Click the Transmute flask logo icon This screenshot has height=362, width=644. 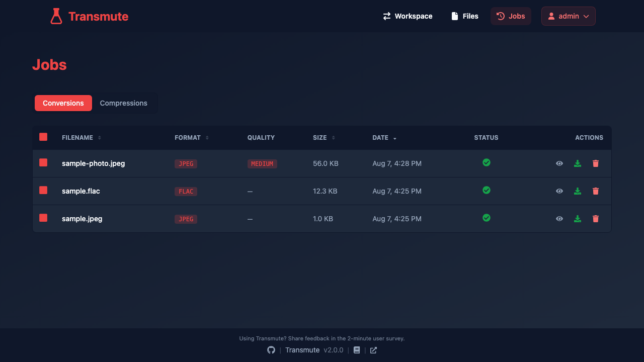56,16
